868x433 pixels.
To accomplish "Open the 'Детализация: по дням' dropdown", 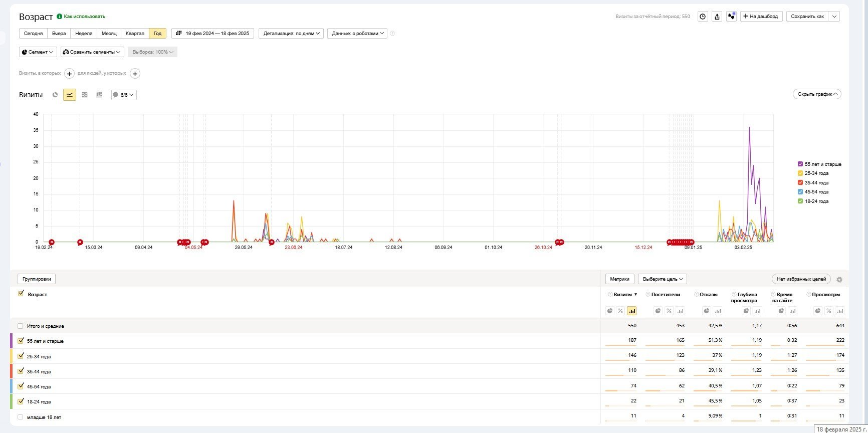I will click(x=291, y=34).
